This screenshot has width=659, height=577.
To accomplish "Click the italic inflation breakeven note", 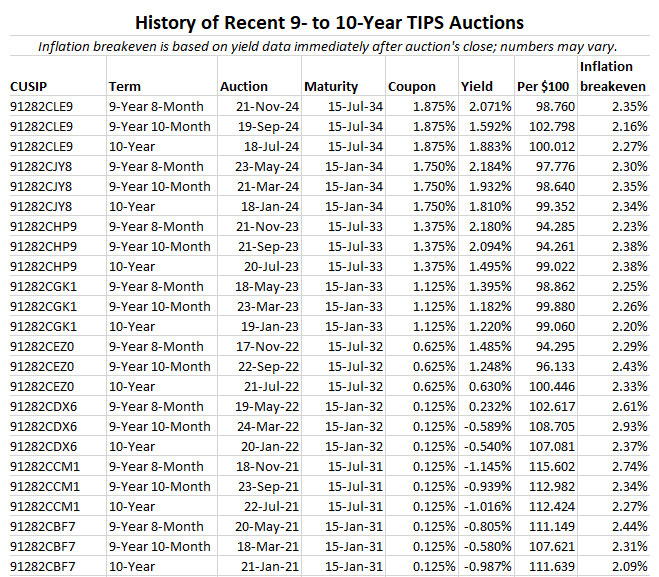I will click(x=329, y=47).
